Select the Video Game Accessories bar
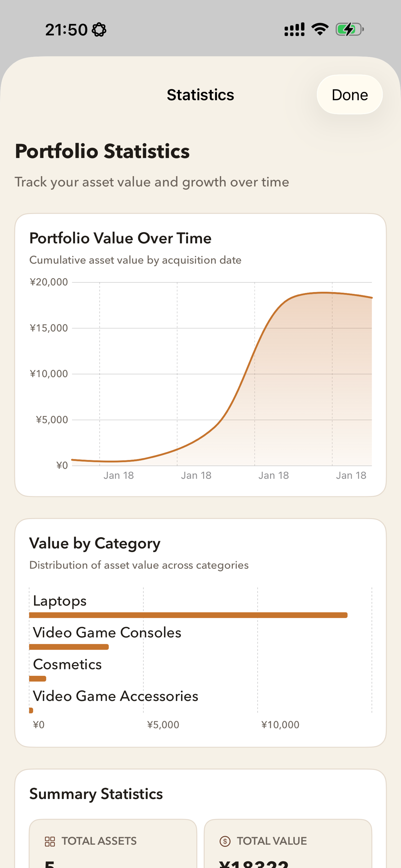401x868 pixels. click(x=31, y=710)
